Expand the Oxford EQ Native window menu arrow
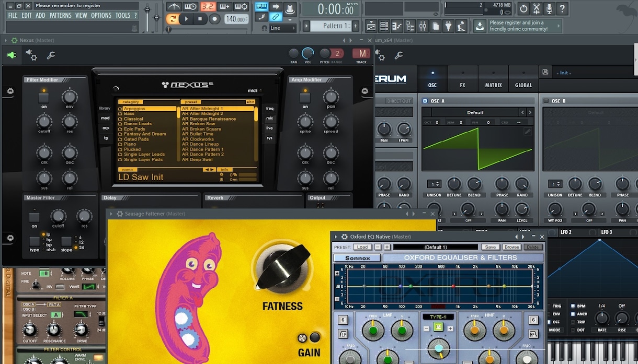Screen dimensions: 638x364 point(337,237)
